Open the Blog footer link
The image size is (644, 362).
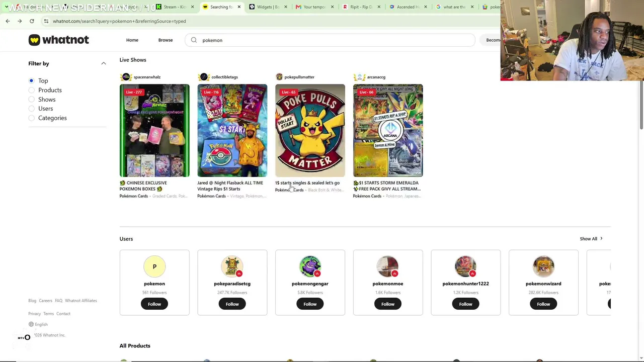pos(32,301)
